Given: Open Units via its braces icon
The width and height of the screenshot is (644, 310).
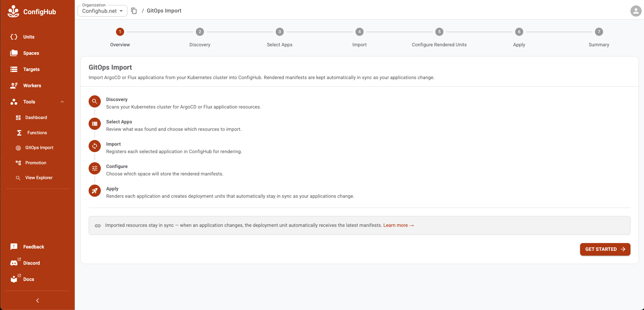Looking at the screenshot, I should click(14, 37).
